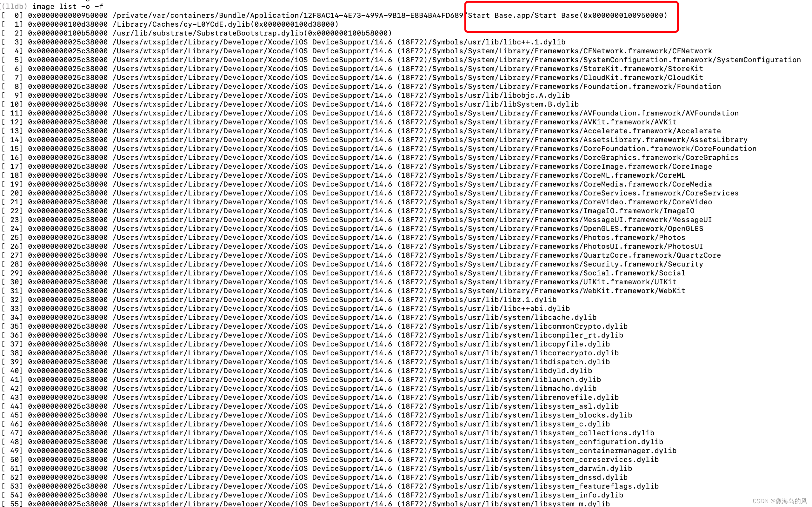The height and width of the screenshot is (507, 812).
Task: Click the MessageUI framework row
Action: click(x=647, y=220)
